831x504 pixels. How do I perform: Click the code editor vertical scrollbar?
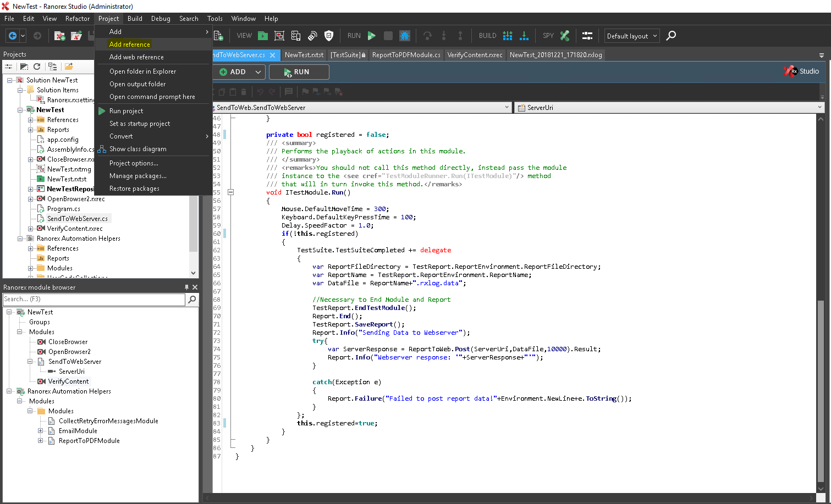tap(821, 391)
